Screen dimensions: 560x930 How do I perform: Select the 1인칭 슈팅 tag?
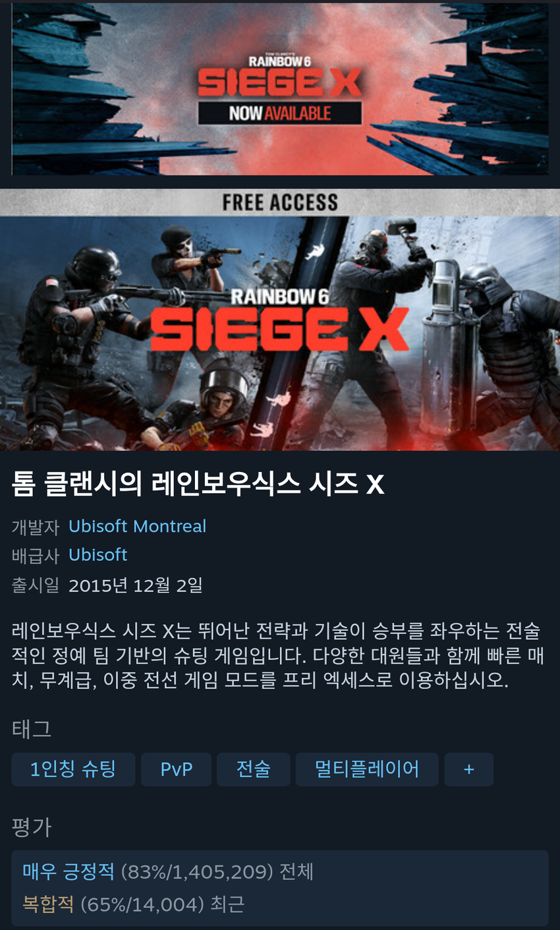pyautogui.click(x=73, y=769)
